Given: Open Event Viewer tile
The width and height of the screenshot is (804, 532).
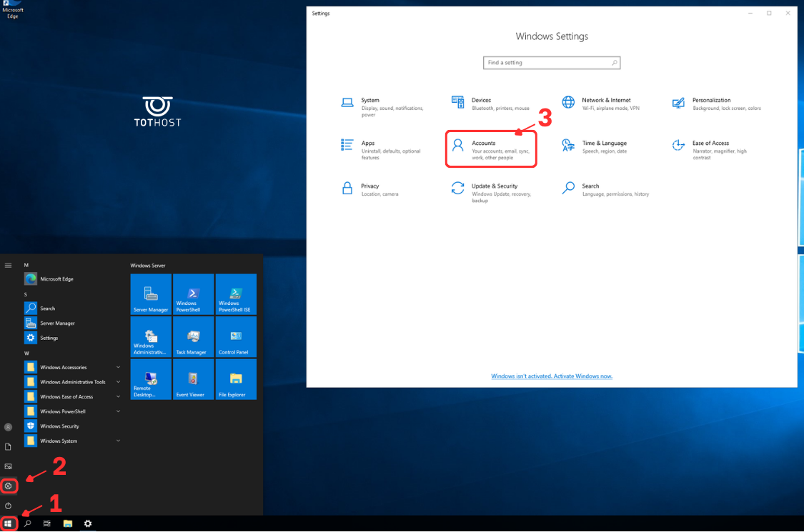Looking at the screenshot, I should pos(193,379).
